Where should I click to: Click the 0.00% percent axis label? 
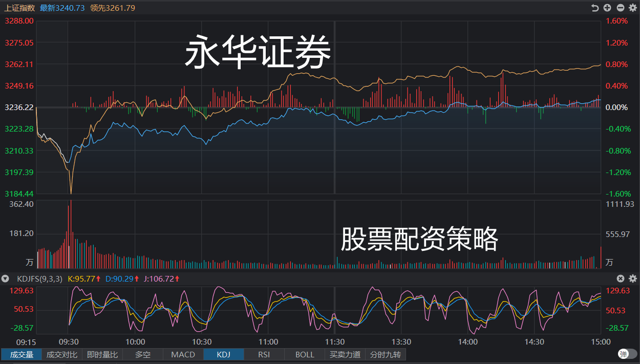point(616,108)
